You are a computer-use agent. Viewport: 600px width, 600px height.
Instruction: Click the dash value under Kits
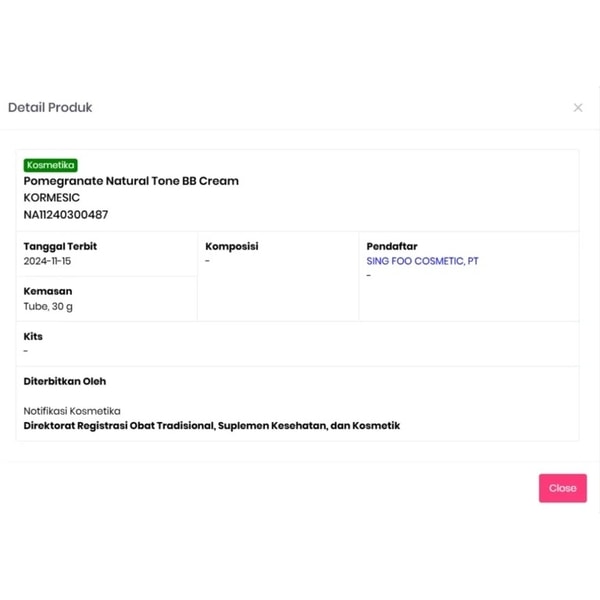pos(26,351)
